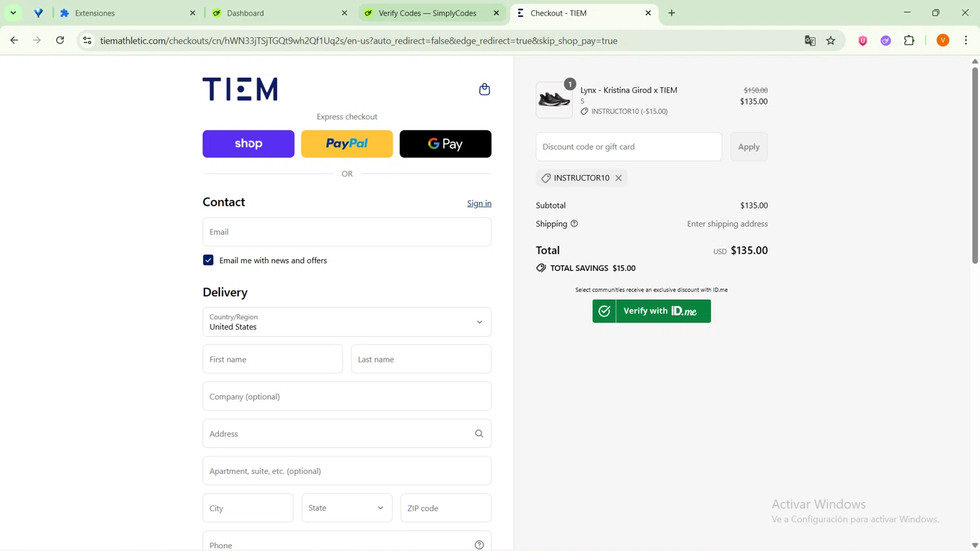Click the phone field help icon
Image resolution: width=980 pixels, height=551 pixels.
[479, 544]
